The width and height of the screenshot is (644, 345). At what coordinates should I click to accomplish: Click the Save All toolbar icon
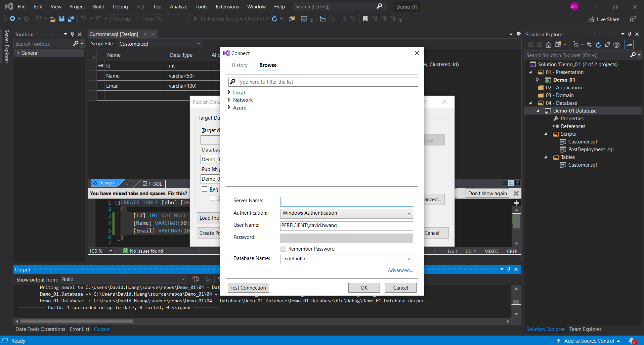pyautogui.click(x=71, y=19)
